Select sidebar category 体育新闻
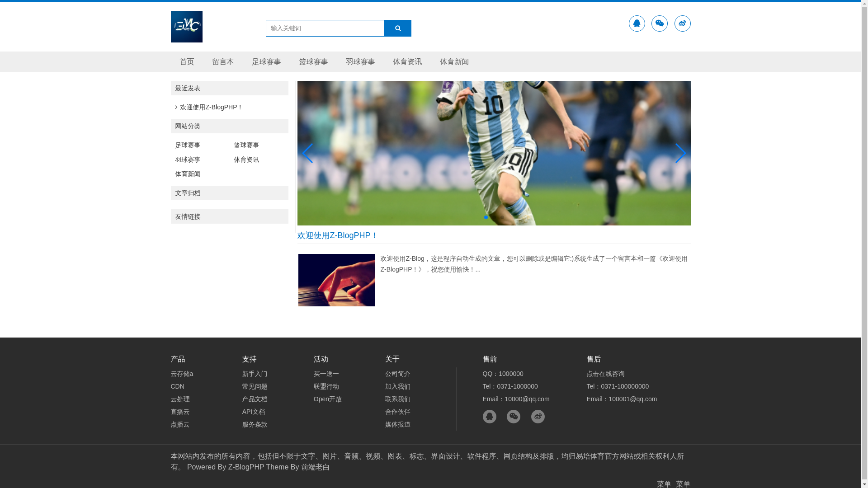This screenshot has width=868, height=488. pos(188,174)
